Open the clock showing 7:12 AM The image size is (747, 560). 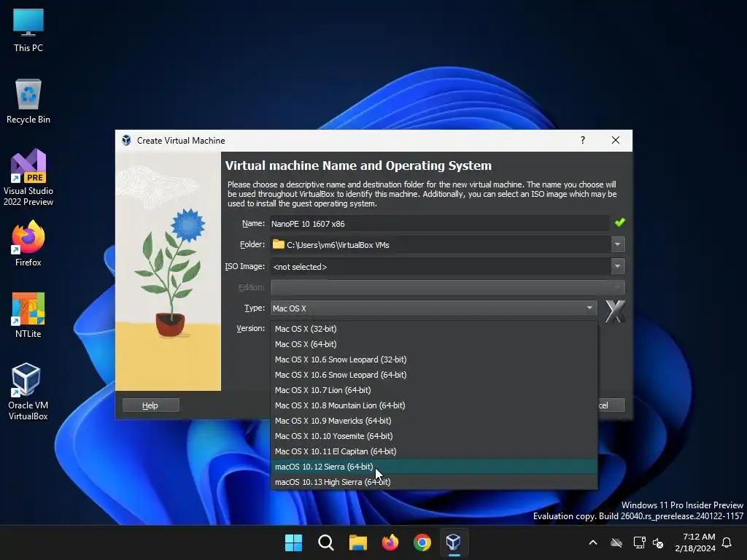tap(695, 542)
